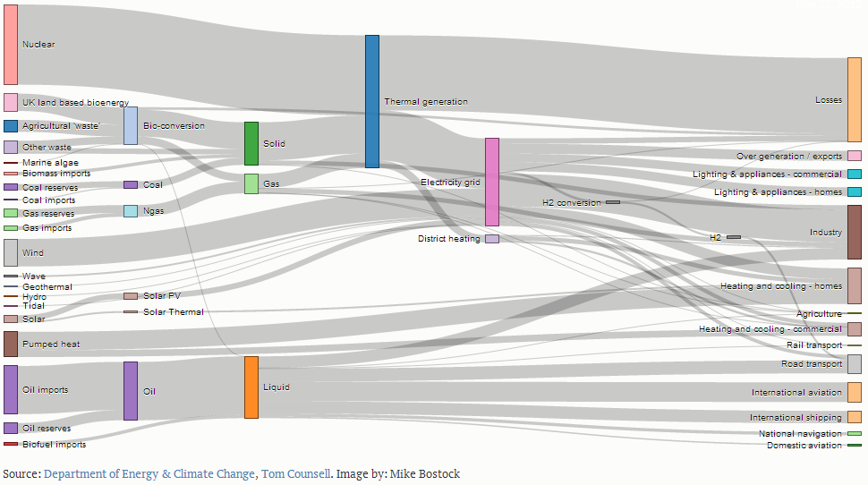Click the Hydro label text

click(x=34, y=297)
